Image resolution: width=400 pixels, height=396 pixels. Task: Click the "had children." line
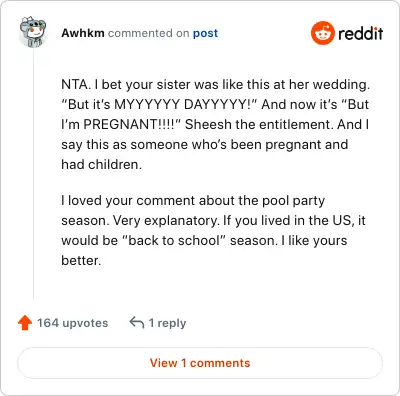pyautogui.click(x=102, y=164)
